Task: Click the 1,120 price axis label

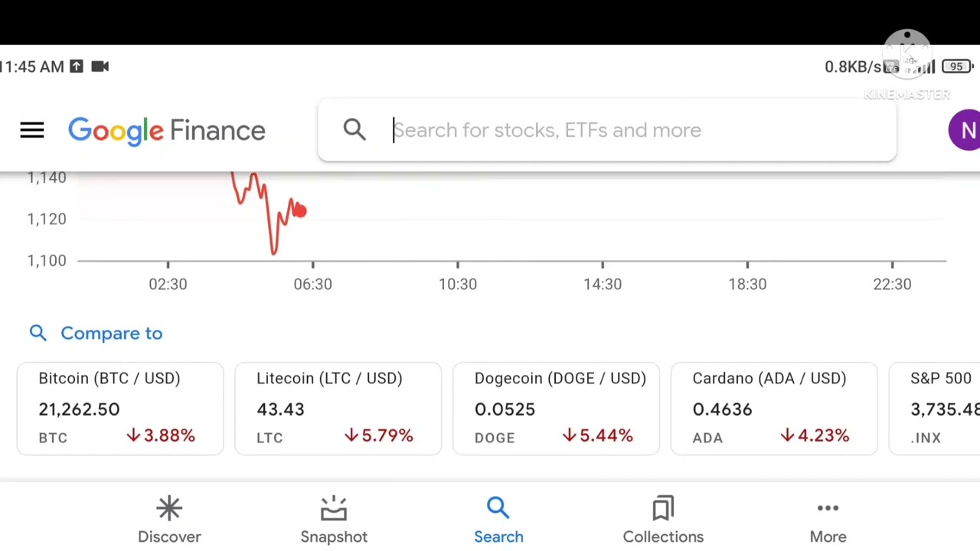Action: 47,219
